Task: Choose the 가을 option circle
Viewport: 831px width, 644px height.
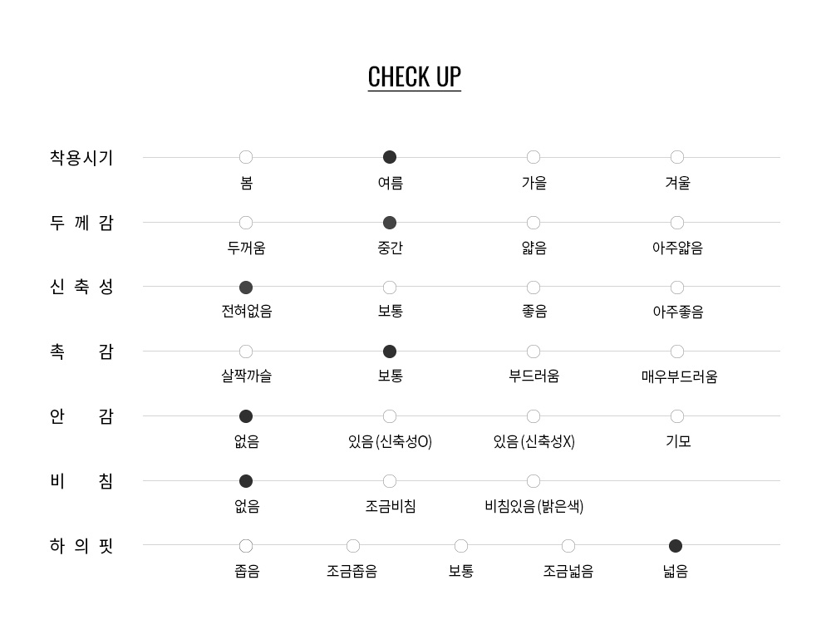Action: pyautogui.click(x=534, y=157)
